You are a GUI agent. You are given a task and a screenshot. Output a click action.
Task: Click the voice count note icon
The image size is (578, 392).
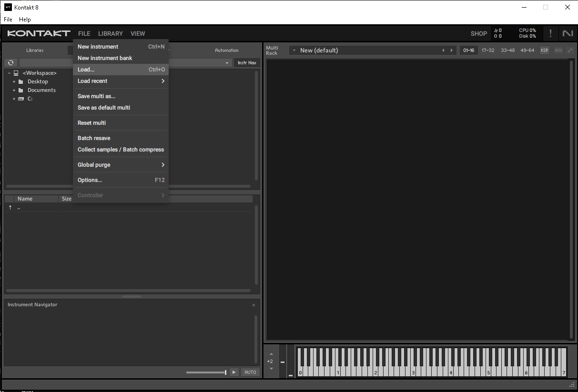click(x=495, y=30)
